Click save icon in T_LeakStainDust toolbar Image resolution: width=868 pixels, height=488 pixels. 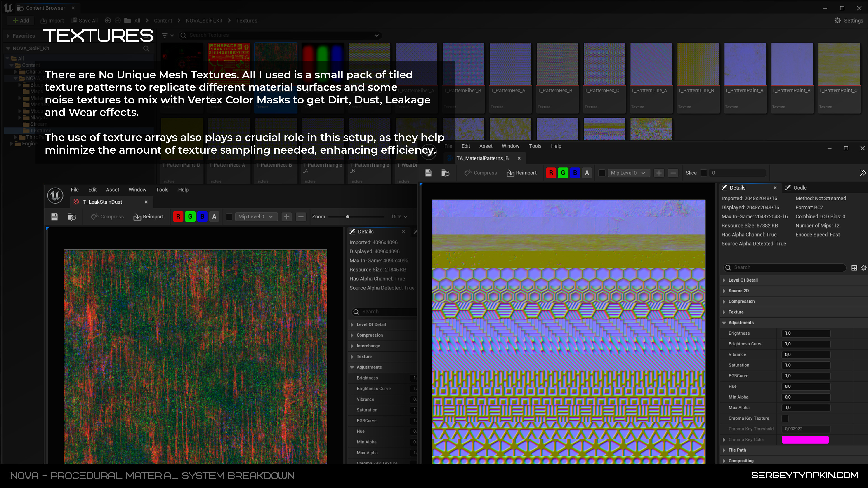tap(54, 217)
